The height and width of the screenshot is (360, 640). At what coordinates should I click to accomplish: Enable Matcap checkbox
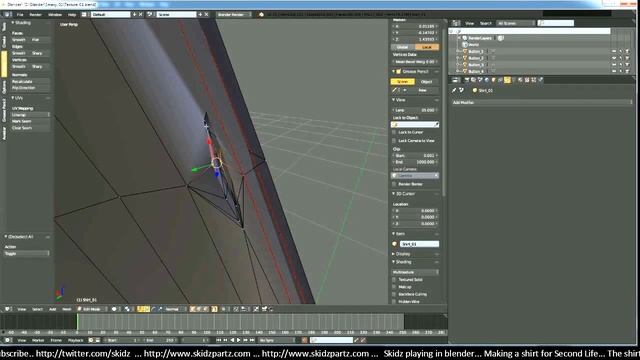[394, 287]
